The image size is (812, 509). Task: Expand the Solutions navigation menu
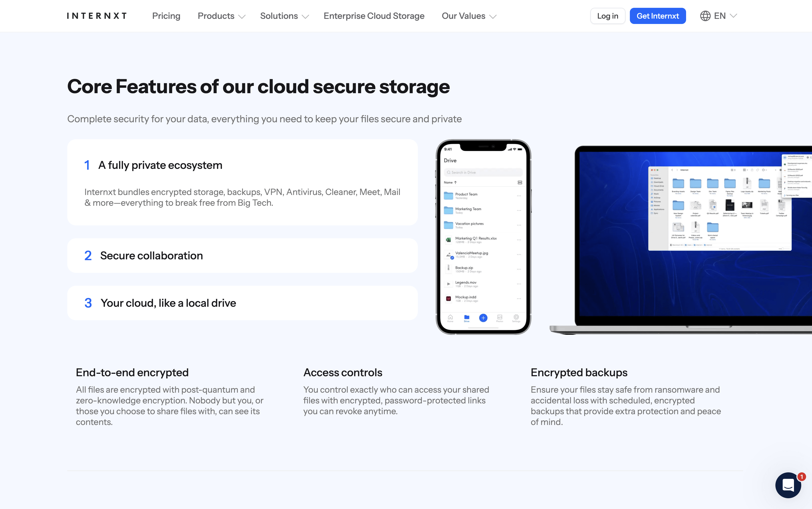coord(284,16)
